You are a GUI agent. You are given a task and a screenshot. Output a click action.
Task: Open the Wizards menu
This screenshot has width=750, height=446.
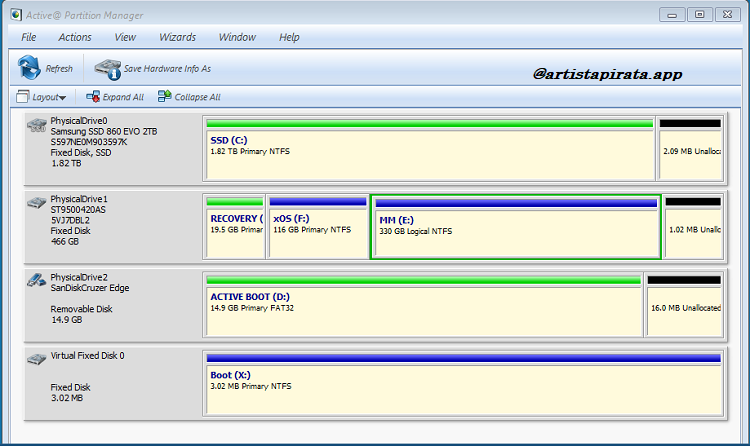point(177,37)
